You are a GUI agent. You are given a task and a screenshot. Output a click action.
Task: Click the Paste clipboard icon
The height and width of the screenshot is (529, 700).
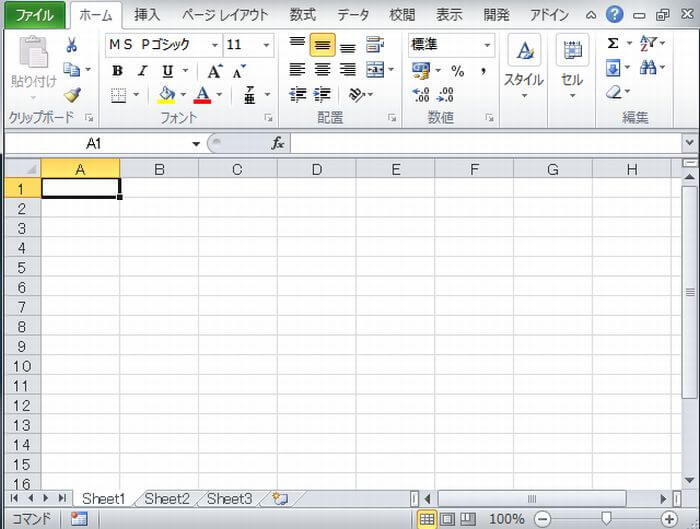[33, 53]
